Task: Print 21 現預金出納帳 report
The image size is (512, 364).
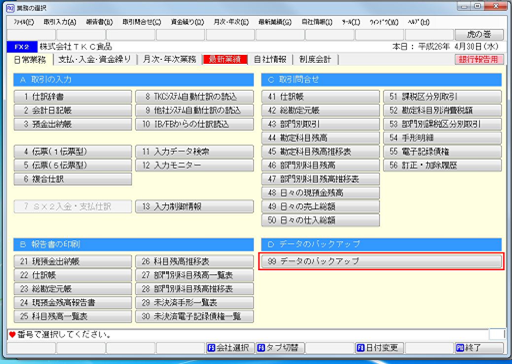Action: (x=73, y=261)
